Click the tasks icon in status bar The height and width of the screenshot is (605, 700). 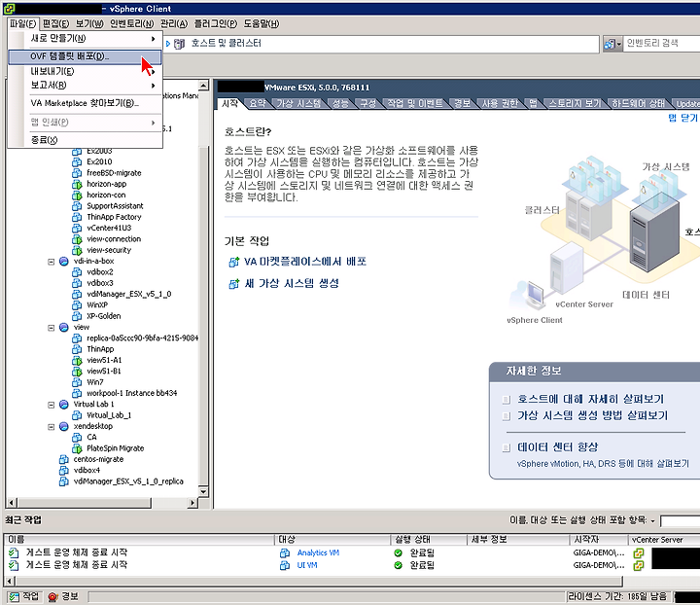tap(15, 597)
